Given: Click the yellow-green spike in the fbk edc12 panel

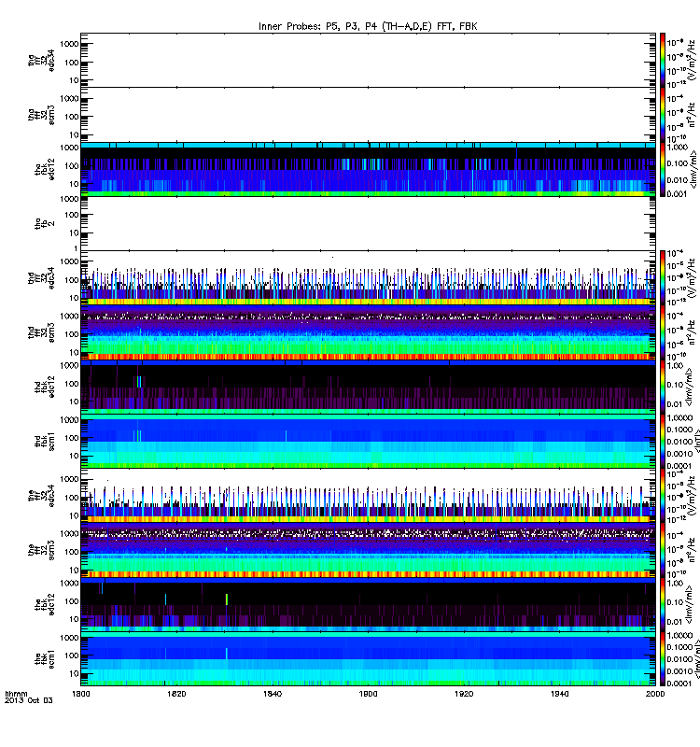Looking at the screenshot, I should (227, 599).
